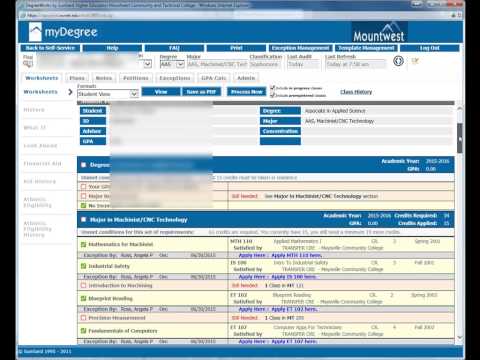Screen dimensions: 480x360
Task: Click the arrow next to Worksheets in the sidebar
Action: tap(70, 92)
